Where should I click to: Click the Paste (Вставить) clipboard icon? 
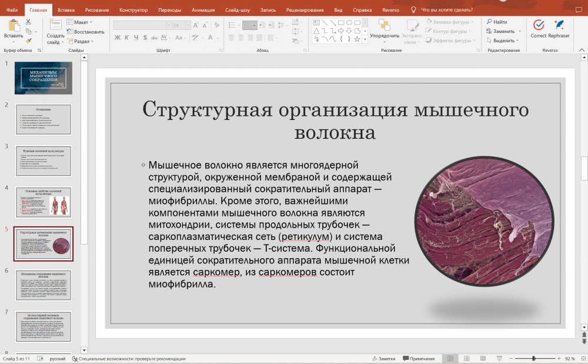click(13, 26)
